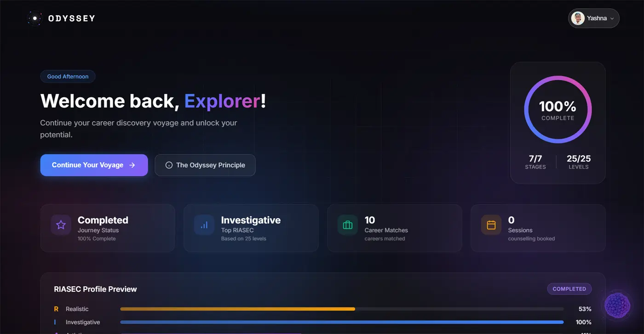
Task: Click the "careers matched" caption
Action: coord(385,239)
